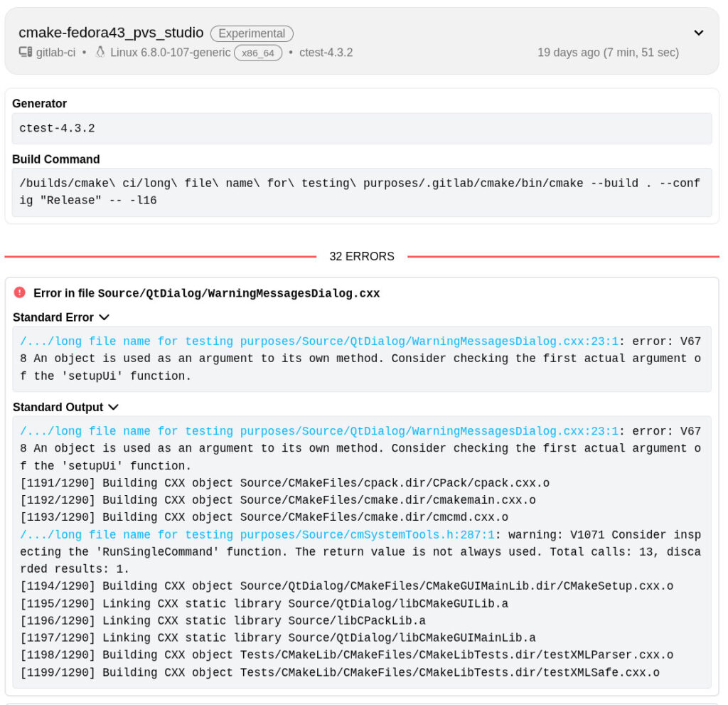This screenshot has width=728, height=705.
Task: Click the Error in file WarningMessagesDialog.cxx title
Action: pos(207,293)
